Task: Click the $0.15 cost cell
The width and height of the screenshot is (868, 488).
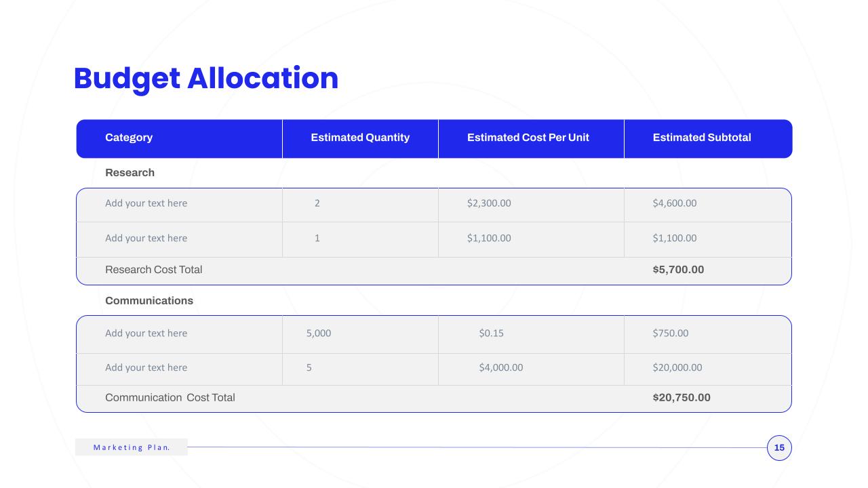Action: pos(531,334)
